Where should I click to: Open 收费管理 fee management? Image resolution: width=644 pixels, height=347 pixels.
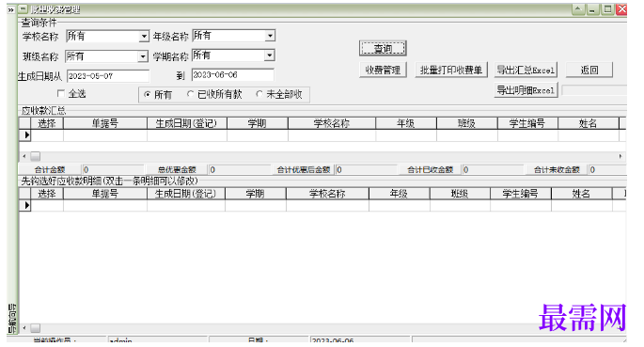tap(383, 70)
